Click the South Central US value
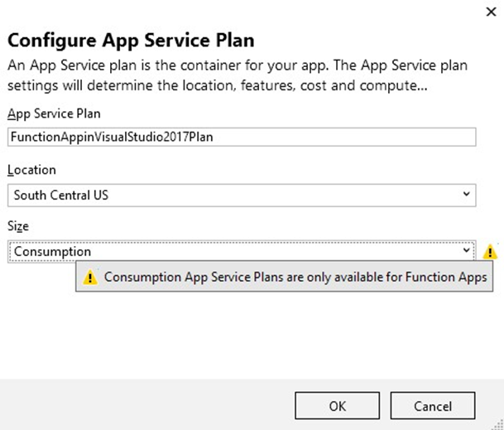Viewport: 504px width, 430px height. point(60,195)
